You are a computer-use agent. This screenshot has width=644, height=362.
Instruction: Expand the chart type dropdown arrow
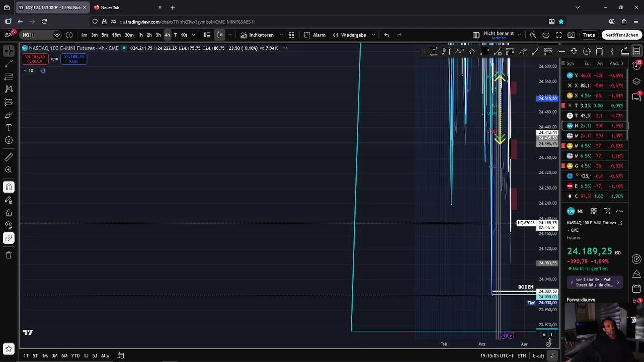coord(230,35)
